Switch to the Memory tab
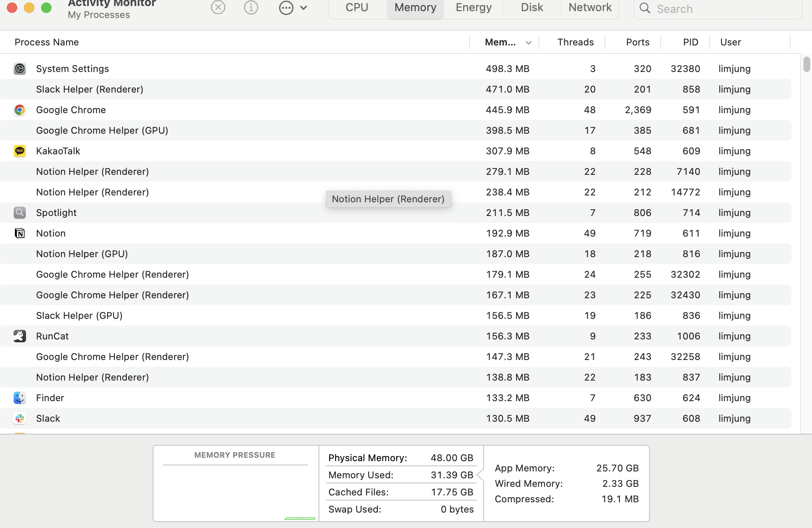 coord(415,8)
